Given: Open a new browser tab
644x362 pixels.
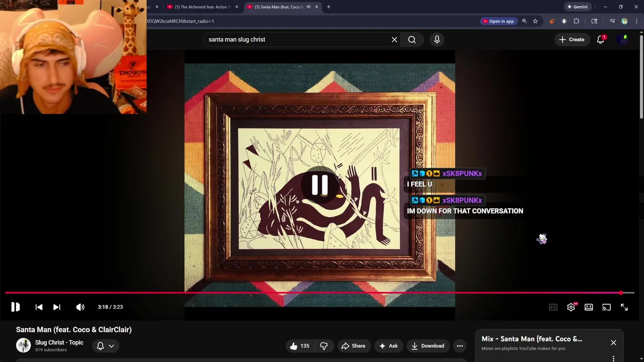Looking at the screenshot, I should coord(329,7).
